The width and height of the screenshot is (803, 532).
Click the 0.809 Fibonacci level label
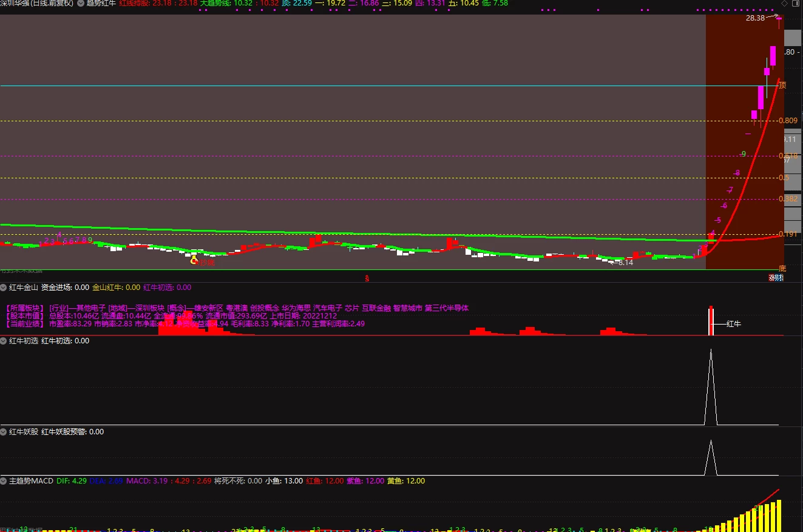pyautogui.click(x=788, y=121)
